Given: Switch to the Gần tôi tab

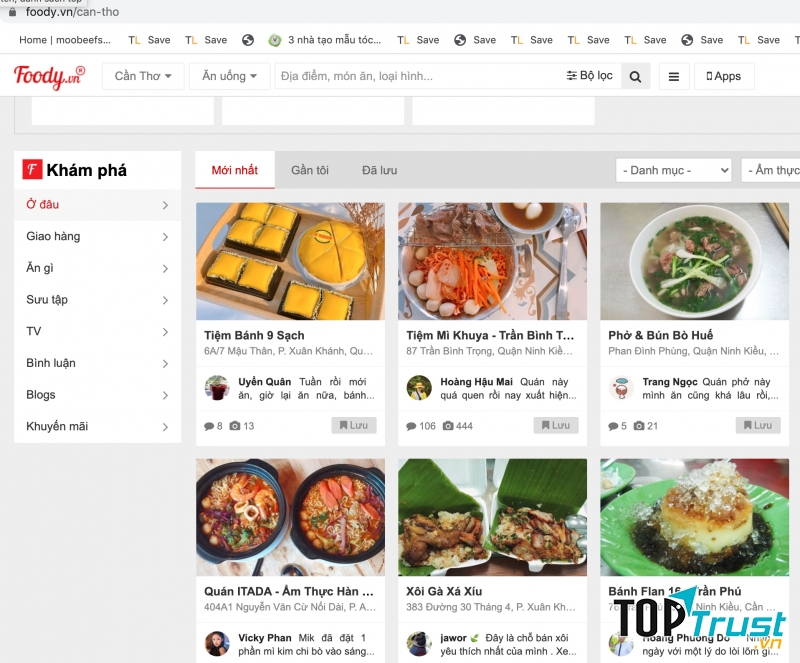Looking at the screenshot, I should pyautogui.click(x=310, y=170).
